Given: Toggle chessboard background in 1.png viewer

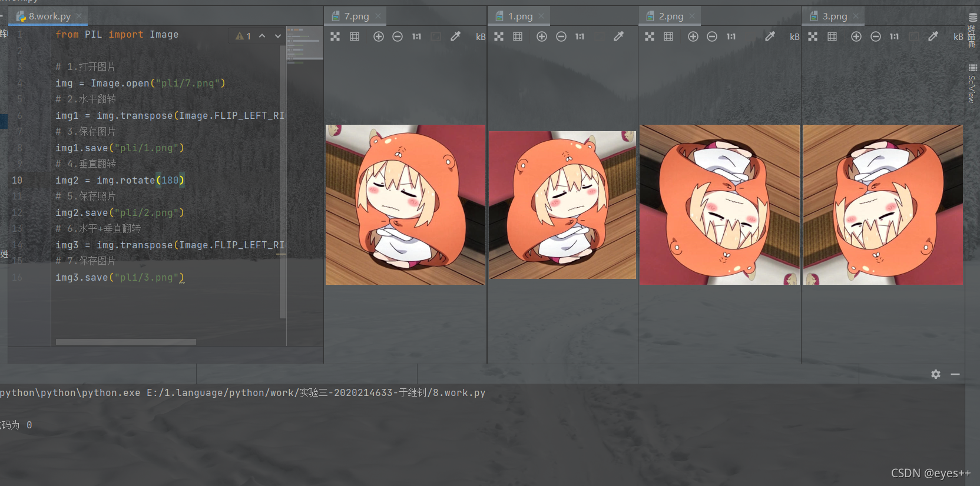Looking at the screenshot, I should [499, 36].
